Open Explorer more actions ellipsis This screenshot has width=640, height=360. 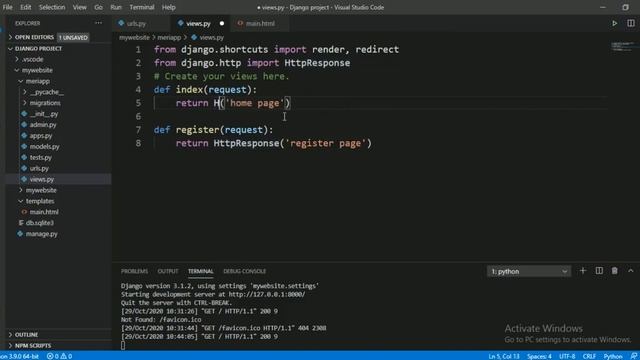[98, 23]
